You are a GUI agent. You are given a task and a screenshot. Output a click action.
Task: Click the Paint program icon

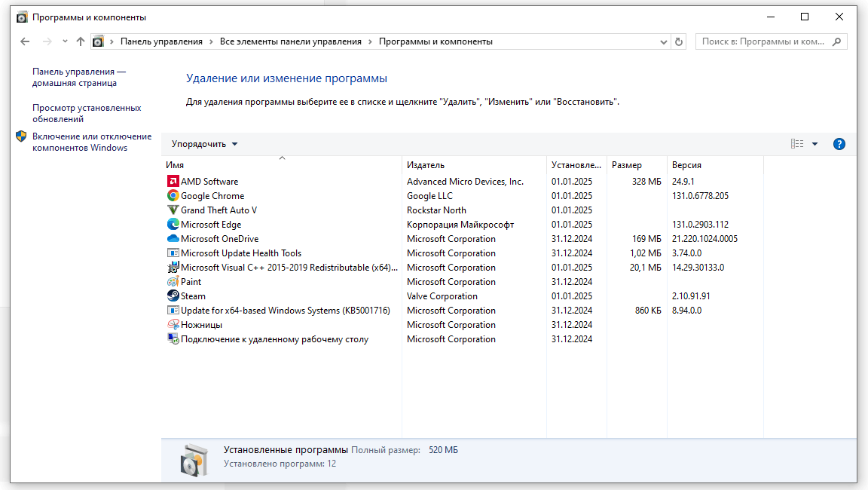173,282
